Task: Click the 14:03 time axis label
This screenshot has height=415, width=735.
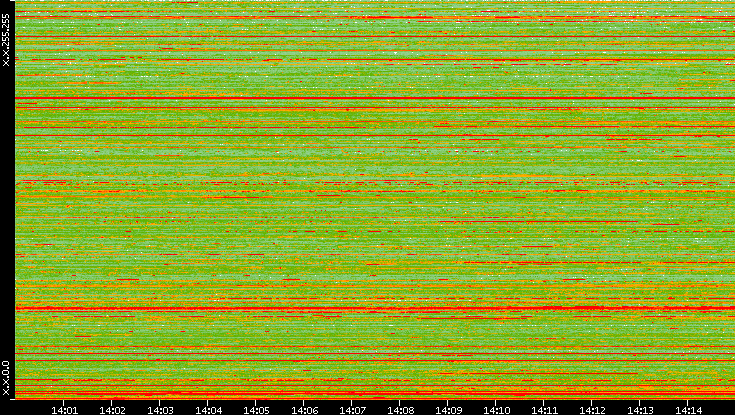Action: tap(160, 410)
